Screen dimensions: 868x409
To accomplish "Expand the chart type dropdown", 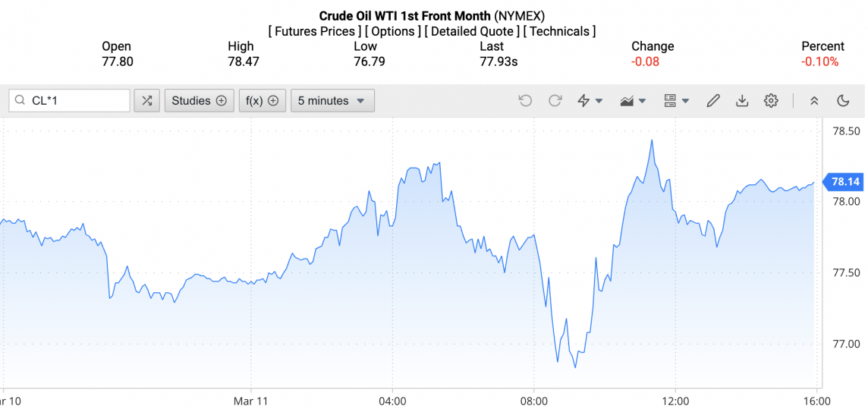I will pos(633,101).
